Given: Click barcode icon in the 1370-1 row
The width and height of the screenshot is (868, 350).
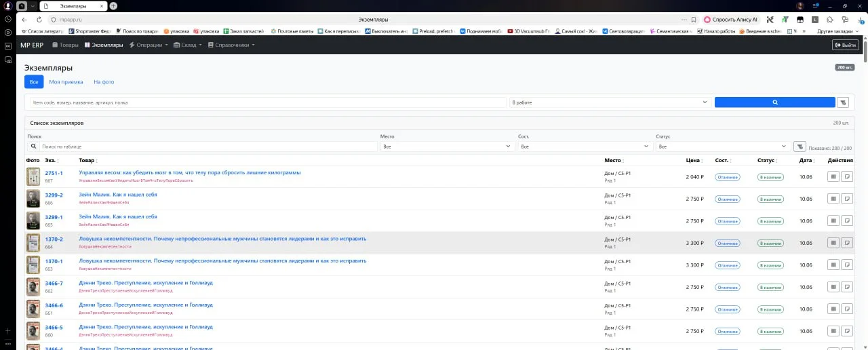Looking at the screenshot, I should (x=833, y=265).
